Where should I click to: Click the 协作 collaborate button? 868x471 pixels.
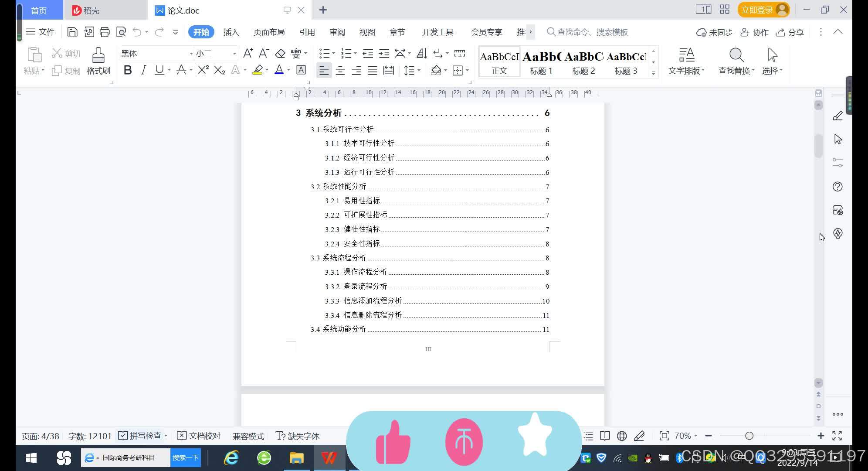(755, 32)
